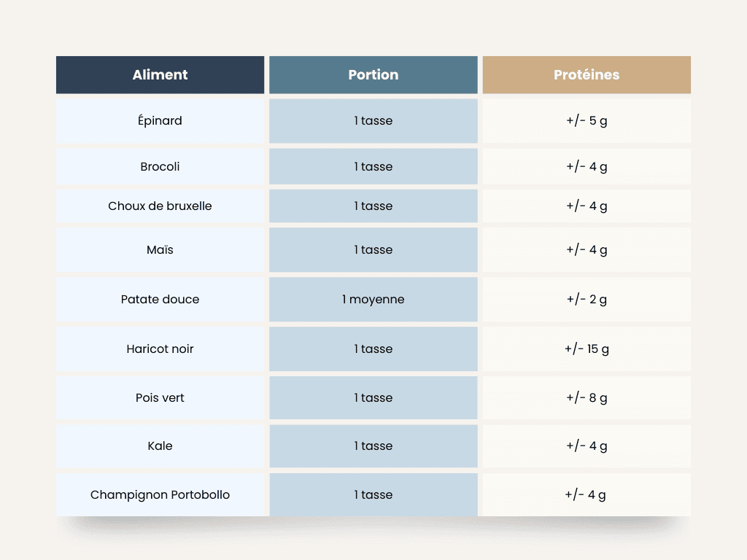
Task: Select the Champignon Portobollo cell
Action: [160, 495]
